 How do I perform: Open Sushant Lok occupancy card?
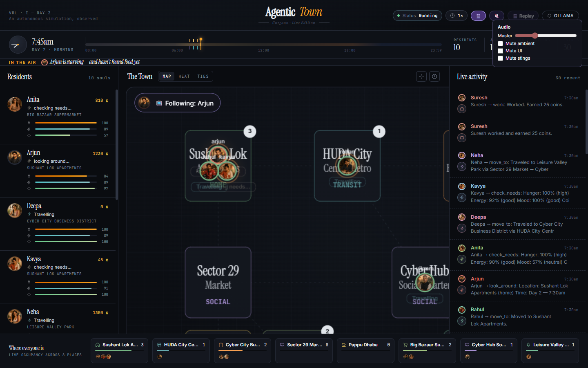point(119,350)
